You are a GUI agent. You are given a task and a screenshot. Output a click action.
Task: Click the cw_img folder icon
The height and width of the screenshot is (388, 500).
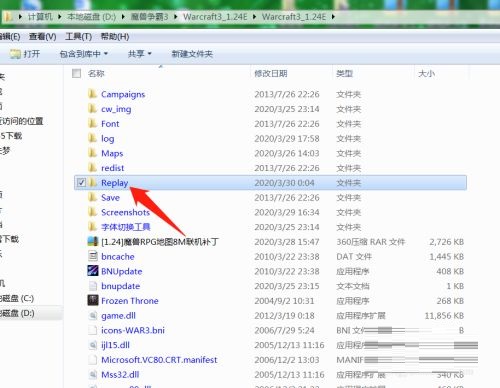tap(92, 109)
